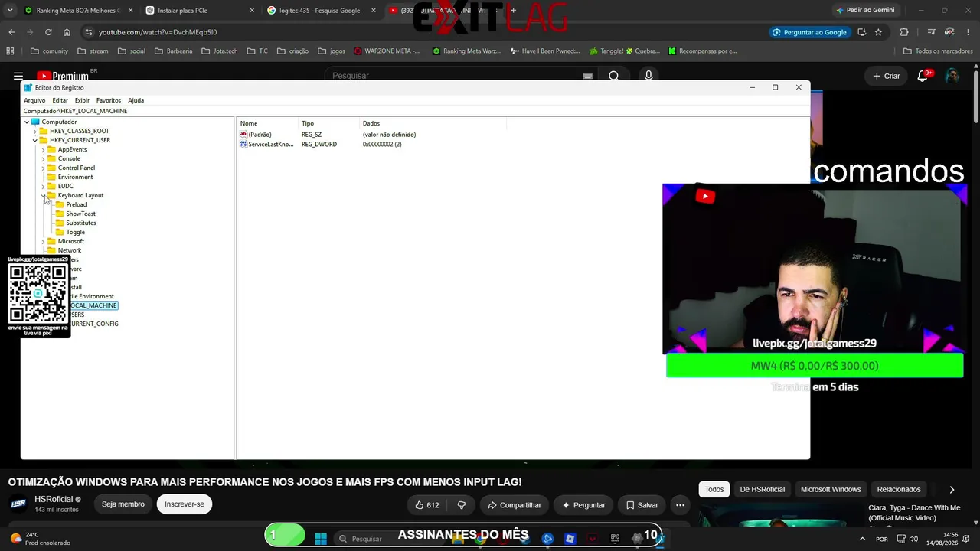Open the browser extensions menu
980x551 pixels.
(904, 32)
